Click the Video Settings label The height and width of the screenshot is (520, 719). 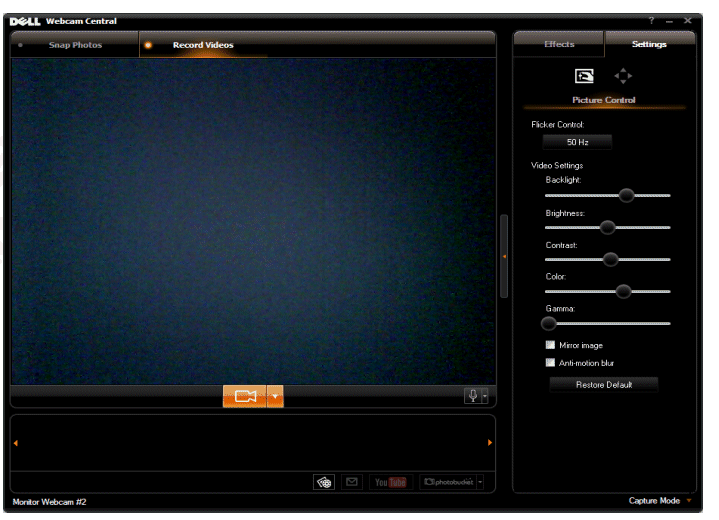pyautogui.click(x=557, y=166)
